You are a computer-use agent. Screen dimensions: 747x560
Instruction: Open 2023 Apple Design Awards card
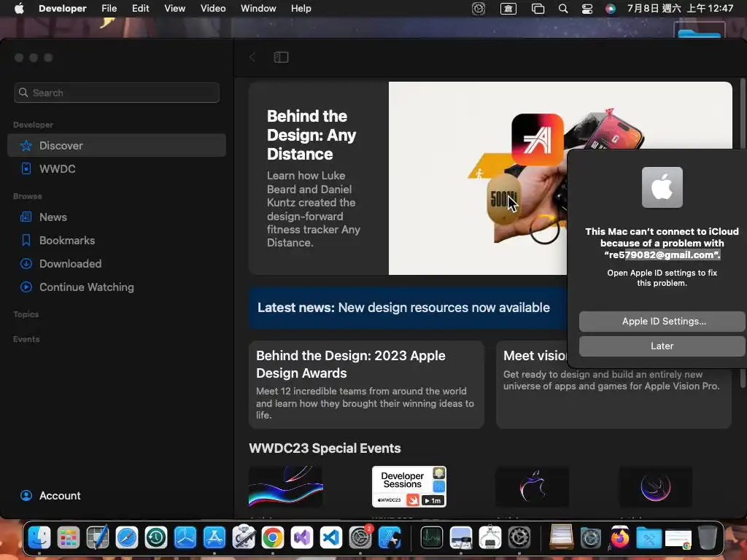(366, 384)
